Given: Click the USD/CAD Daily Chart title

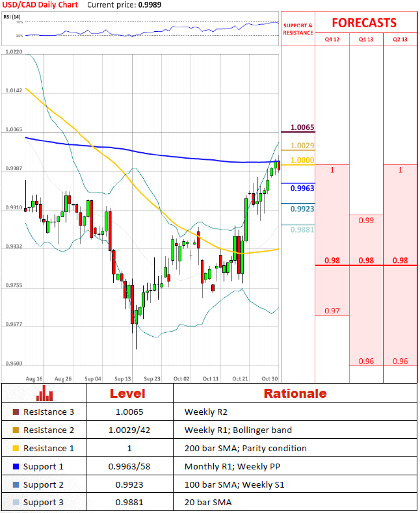Looking at the screenshot, I should 40,5.
